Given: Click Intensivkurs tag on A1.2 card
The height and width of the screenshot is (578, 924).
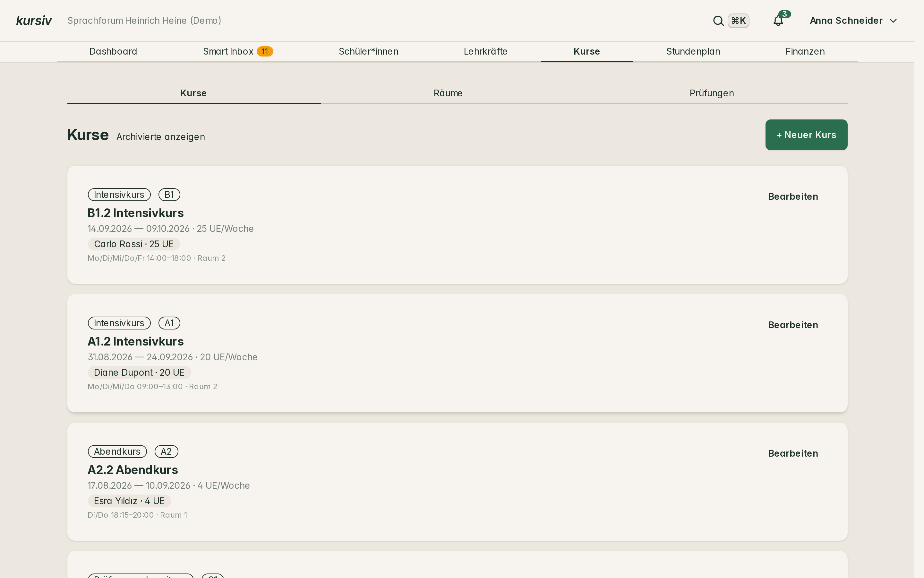Looking at the screenshot, I should point(119,323).
